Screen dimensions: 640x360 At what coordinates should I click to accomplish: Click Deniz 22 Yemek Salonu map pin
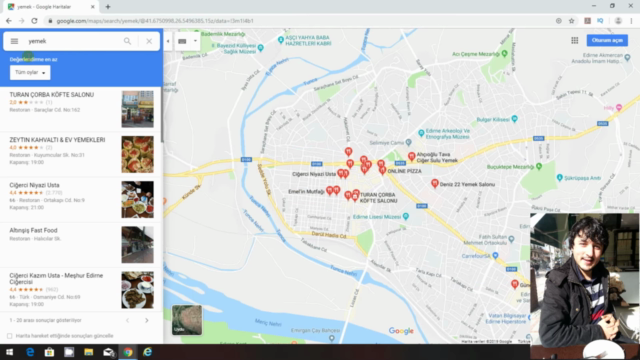click(435, 183)
